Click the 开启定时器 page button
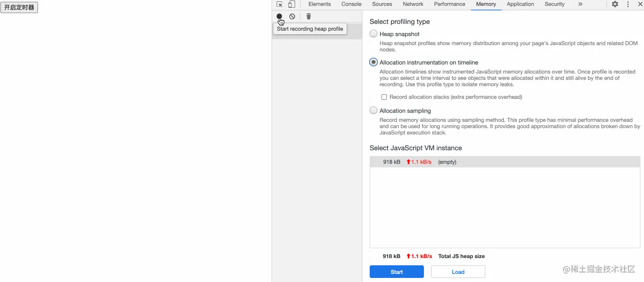This screenshot has height=282, width=644. click(19, 8)
